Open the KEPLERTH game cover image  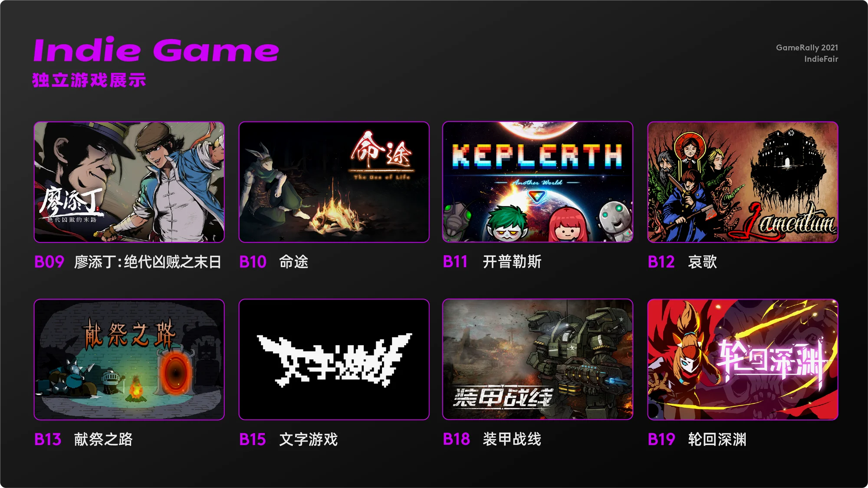click(538, 182)
